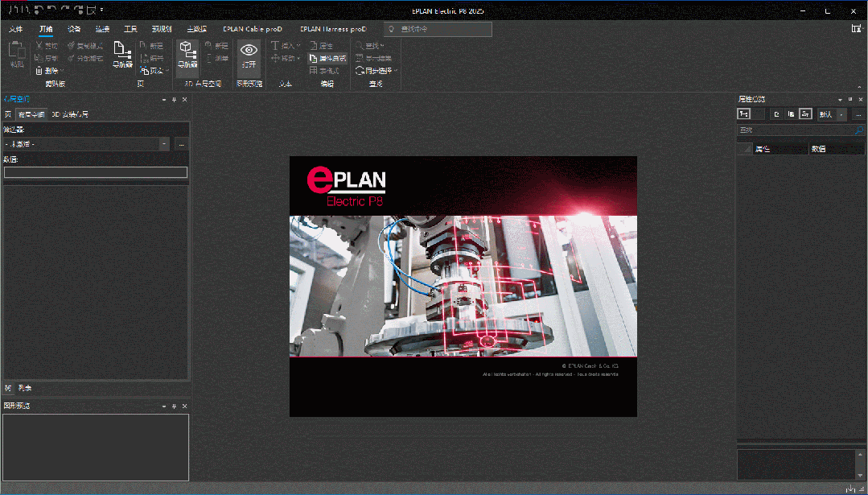Click the New page icon
868x495 pixels.
point(143,46)
